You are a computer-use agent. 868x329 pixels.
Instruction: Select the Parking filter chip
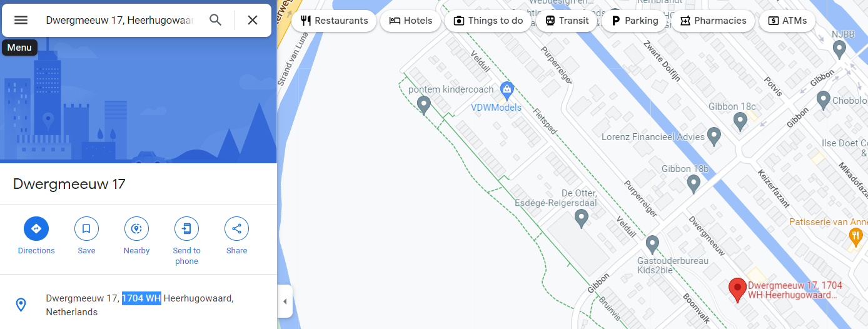tap(635, 21)
